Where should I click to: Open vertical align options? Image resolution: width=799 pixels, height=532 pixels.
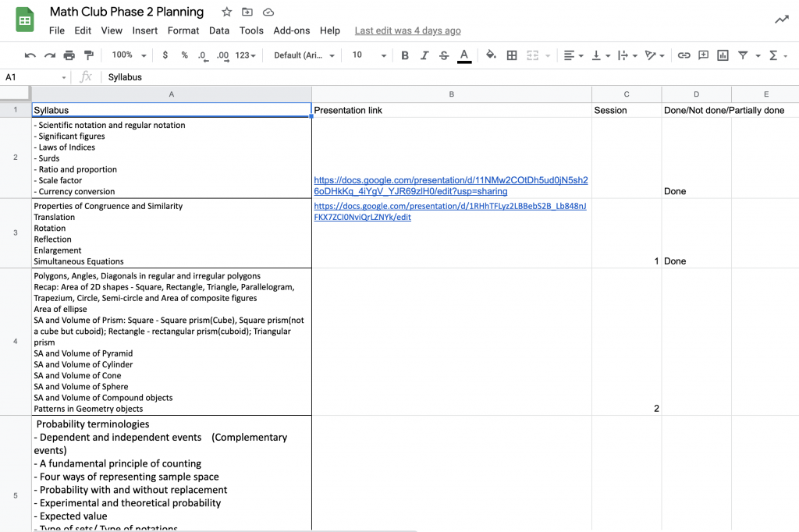tap(600, 55)
